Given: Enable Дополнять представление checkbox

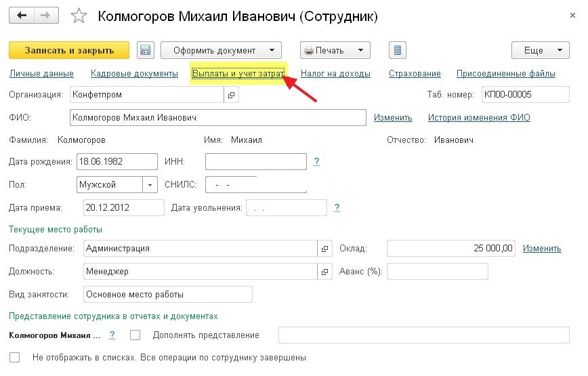Looking at the screenshot, I should 135,335.
